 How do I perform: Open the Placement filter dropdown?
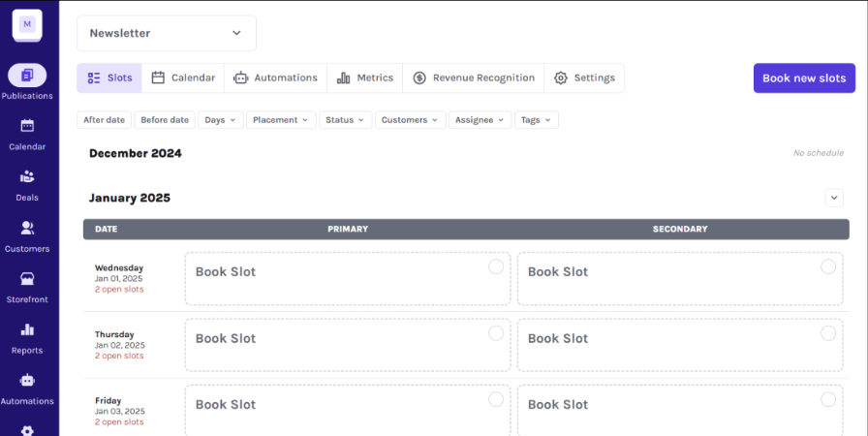(281, 120)
